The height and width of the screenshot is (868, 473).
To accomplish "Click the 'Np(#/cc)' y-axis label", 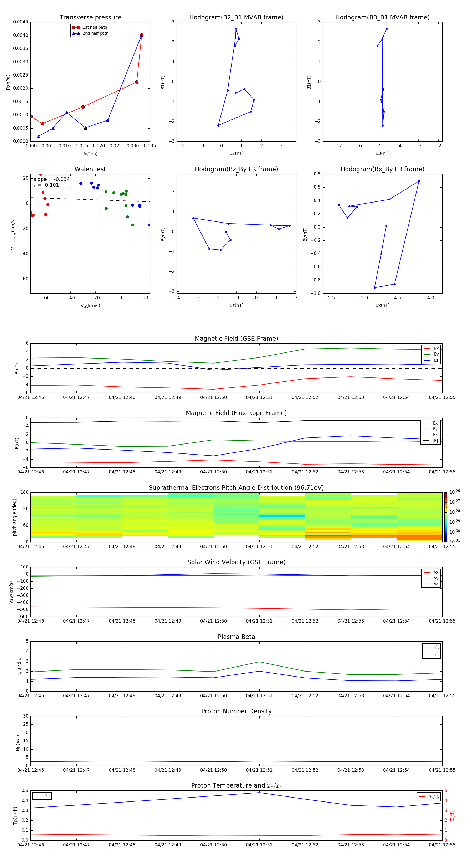I will coord(18,741).
